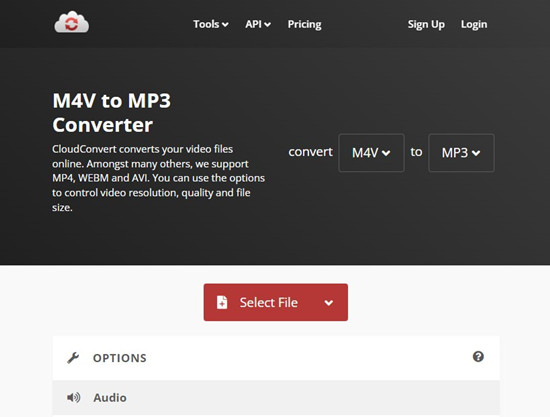The image size is (550, 417).
Task: Click the M4V to MP3 Converter heading
Action: (x=112, y=113)
